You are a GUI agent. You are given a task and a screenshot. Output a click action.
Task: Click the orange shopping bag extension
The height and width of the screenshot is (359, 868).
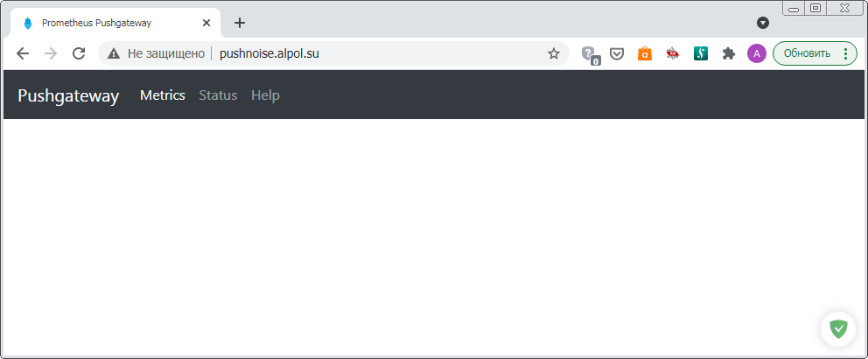click(x=645, y=53)
